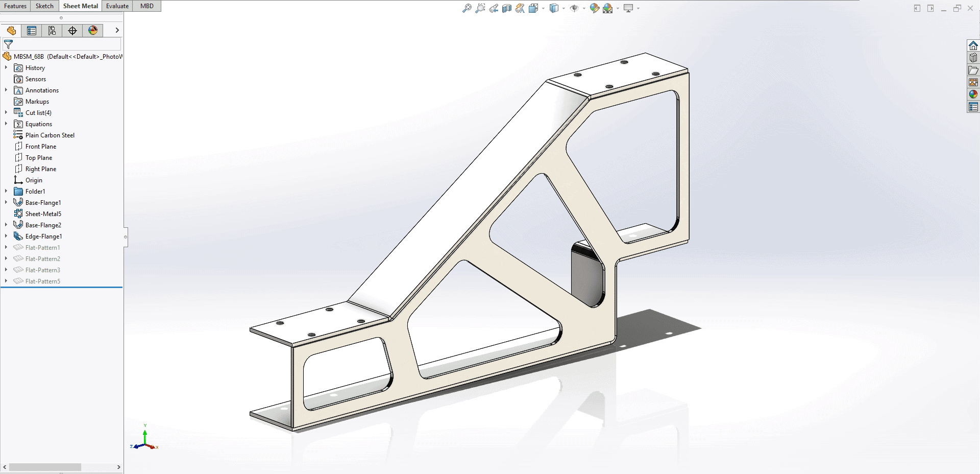Viewport: 980px width, 474px height.
Task: Select the Sheet Metal tab
Action: point(81,6)
